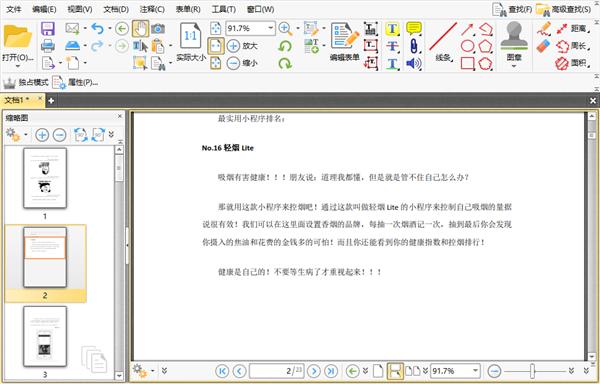Expand the Open (打开) dropdown arrow
The width and height of the screenshot is (600, 384).
click(17, 67)
